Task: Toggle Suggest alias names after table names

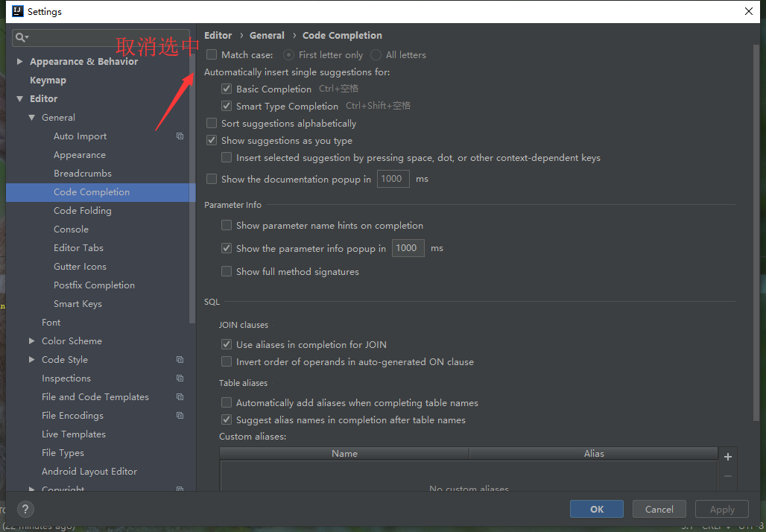Action: (x=227, y=420)
